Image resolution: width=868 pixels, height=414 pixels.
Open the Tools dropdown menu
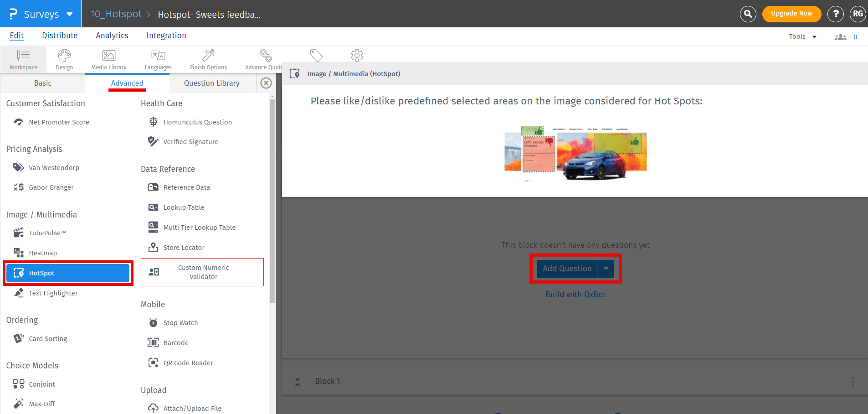(x=802, y=36)
